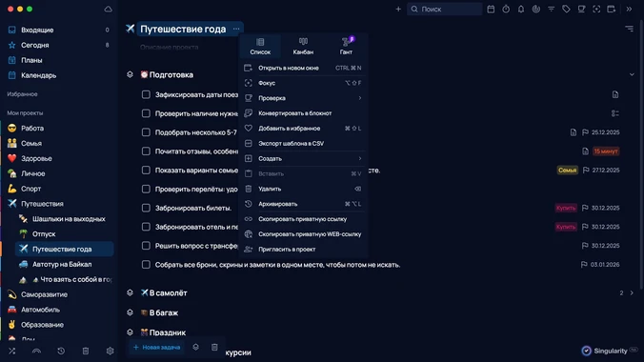Expand the В самолёт section
This screenshot has height=362, width=644.
[x=130, y=293]
